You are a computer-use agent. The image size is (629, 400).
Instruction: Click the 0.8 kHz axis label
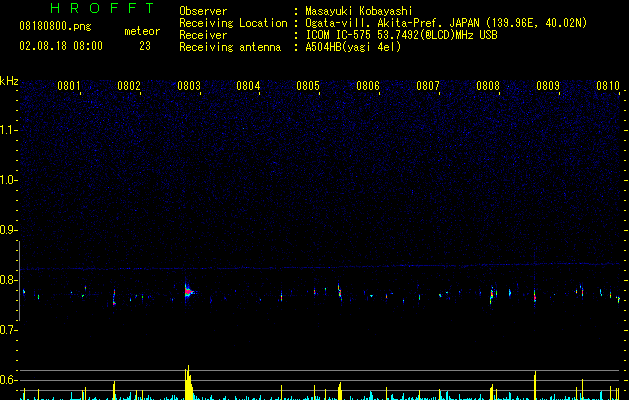(9, 280)
